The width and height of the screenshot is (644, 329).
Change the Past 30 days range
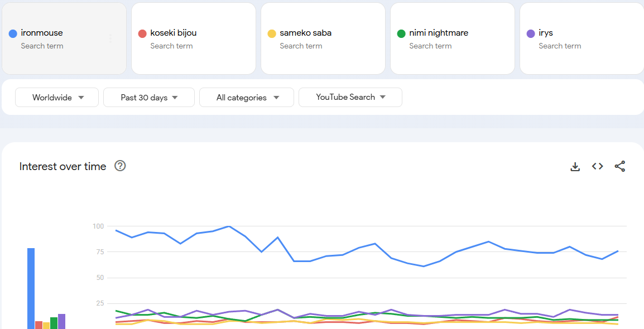pyautogui.click(x=149, y=98)
